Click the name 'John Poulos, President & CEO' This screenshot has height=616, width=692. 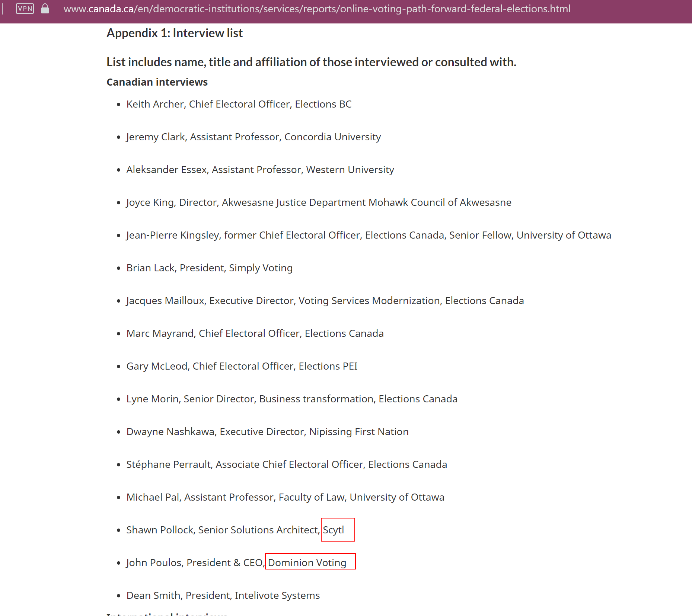(195, 563)
